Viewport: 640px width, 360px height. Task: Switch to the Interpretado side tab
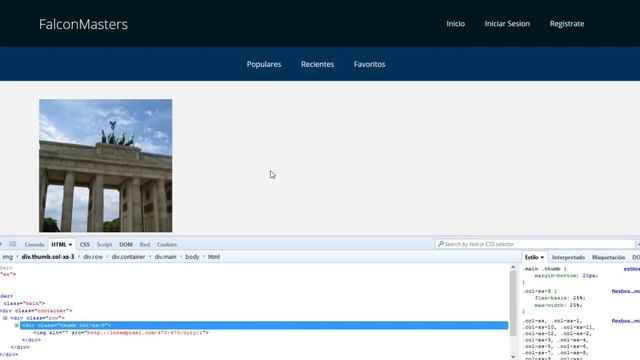point(568,258)
